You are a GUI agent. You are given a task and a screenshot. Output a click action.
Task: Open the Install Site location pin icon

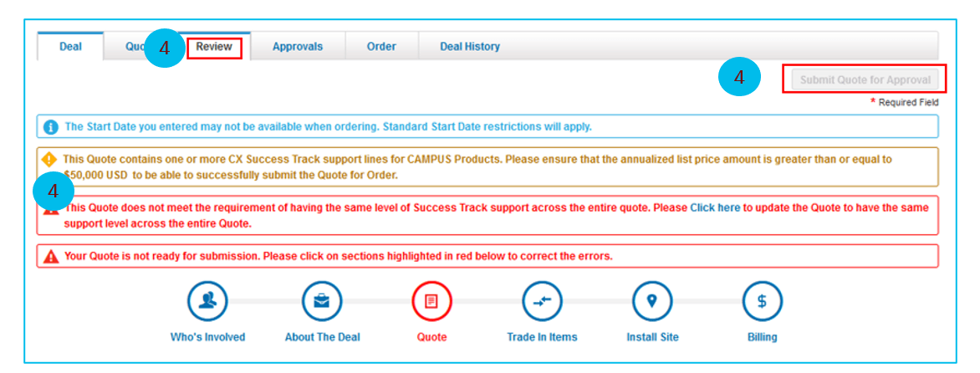pyautogui.click(x=652, y=301)
